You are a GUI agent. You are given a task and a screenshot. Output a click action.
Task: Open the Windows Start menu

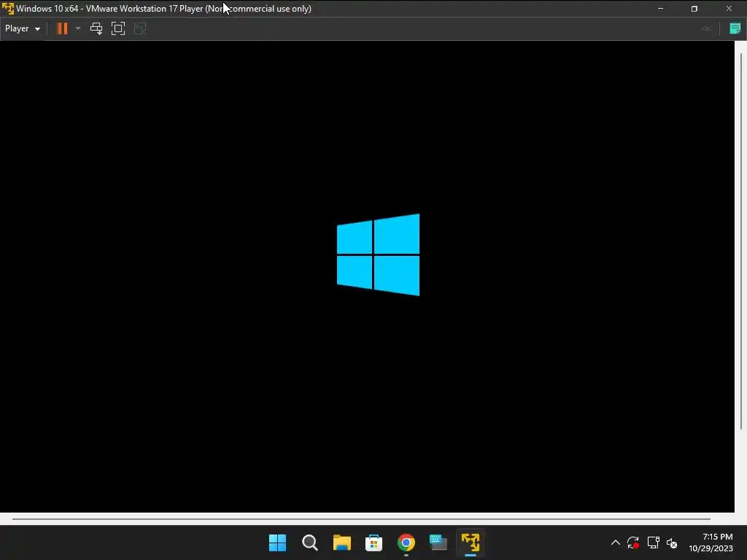pyautogui.click(x=278, y=542)
